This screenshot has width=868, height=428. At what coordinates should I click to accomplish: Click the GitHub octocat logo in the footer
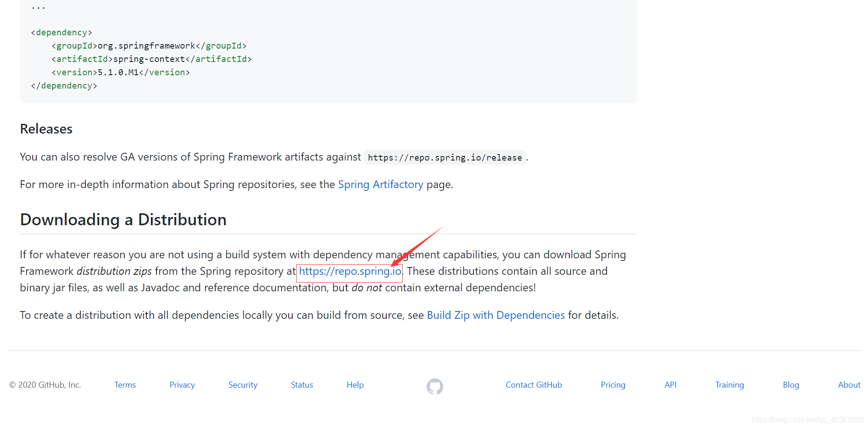pyautogui.click(x=434, y=386)
